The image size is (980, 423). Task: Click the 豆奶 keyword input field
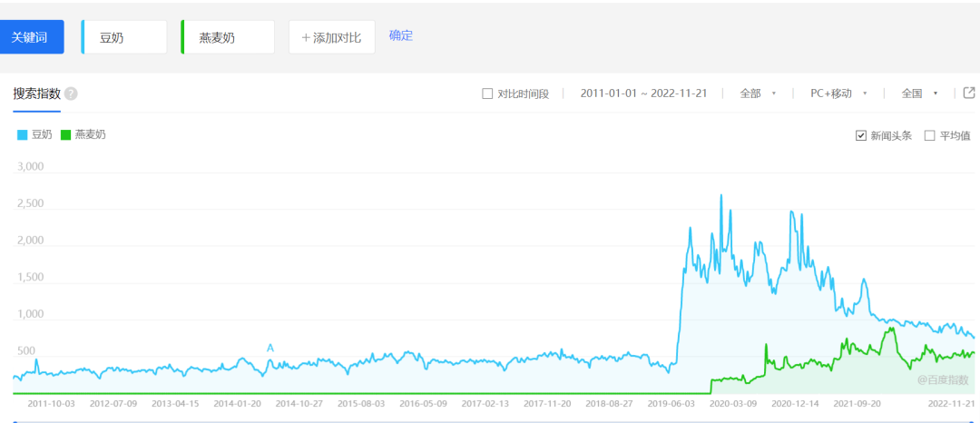(x=124, y=37)
